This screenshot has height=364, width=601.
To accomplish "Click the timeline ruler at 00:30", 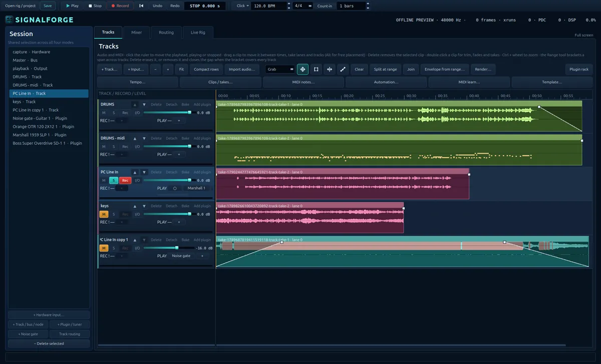I will tap(411, 96).
